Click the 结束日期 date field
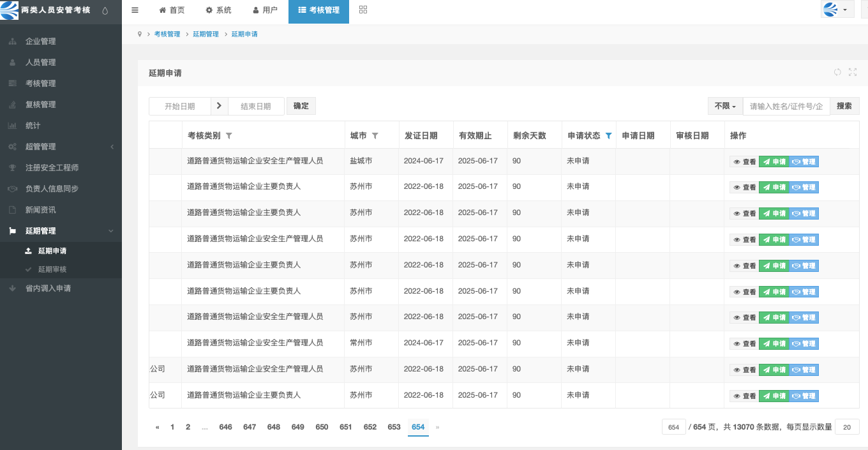The height and width of the screenshot is (450, 868). [x=256, y=107]
